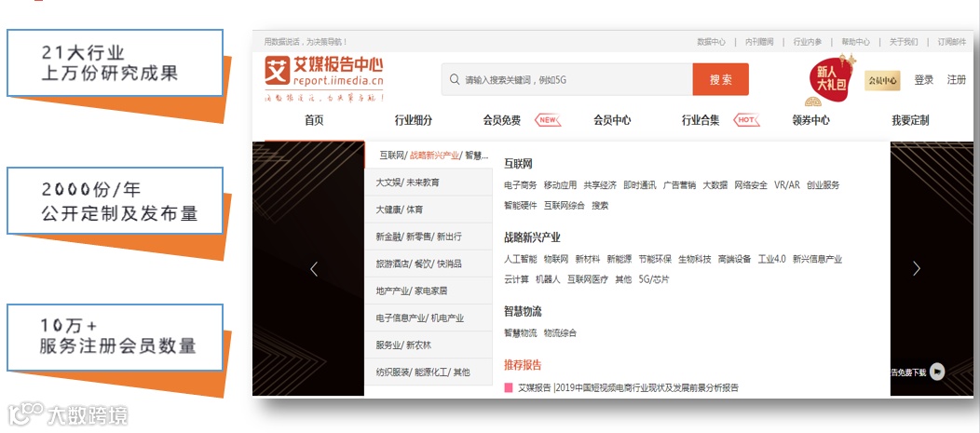Select the 行业合集 navigation tab

[x=701, y=121]
